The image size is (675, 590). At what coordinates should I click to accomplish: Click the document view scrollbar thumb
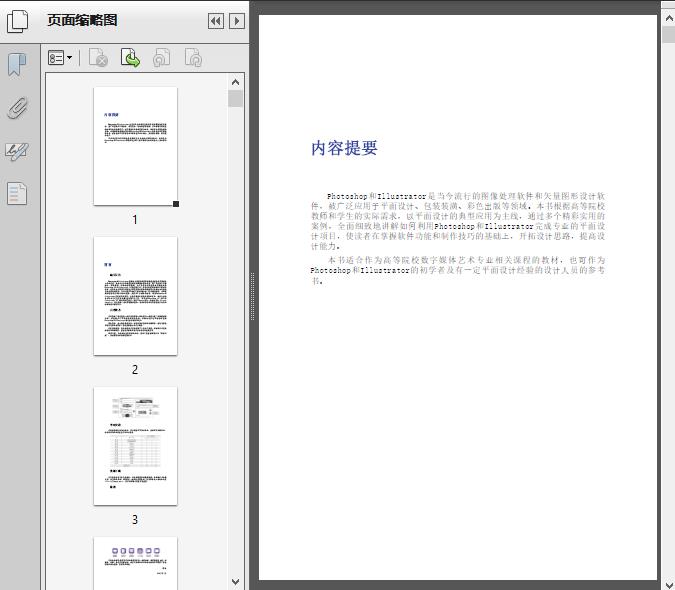click(x=669, y=34)
